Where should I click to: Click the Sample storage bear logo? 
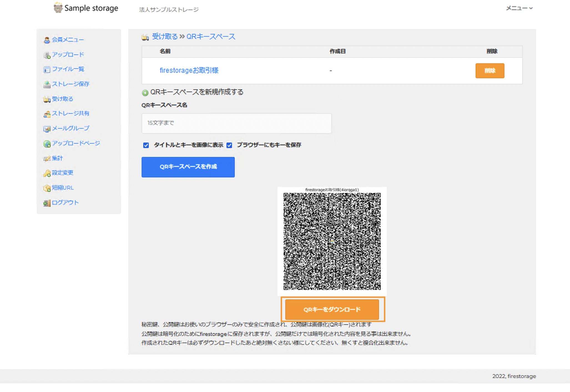[x=58, y=7]
